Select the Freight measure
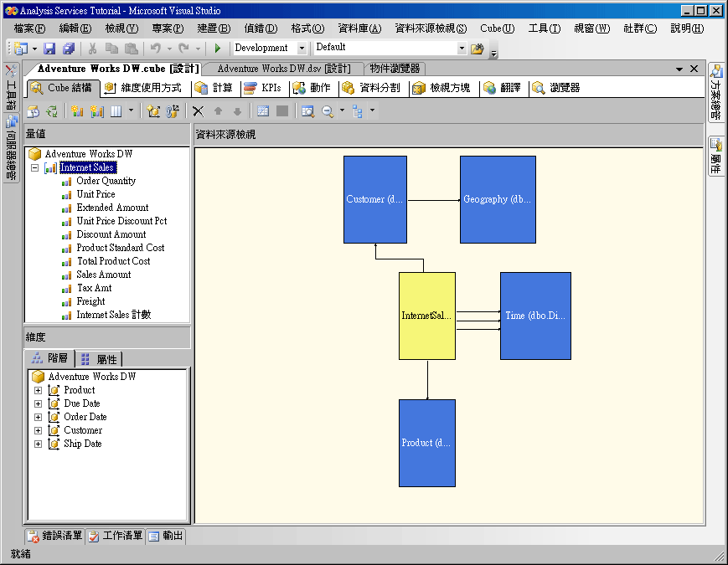This screenshot has height=565, width=728. 90,302
